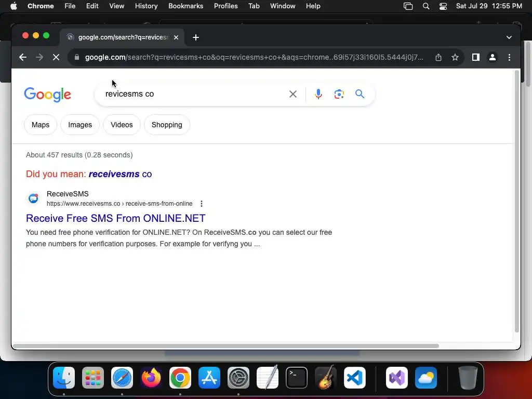Expand the tab search chevron
This screenshot has width=532, height=399.
(509, 37)
